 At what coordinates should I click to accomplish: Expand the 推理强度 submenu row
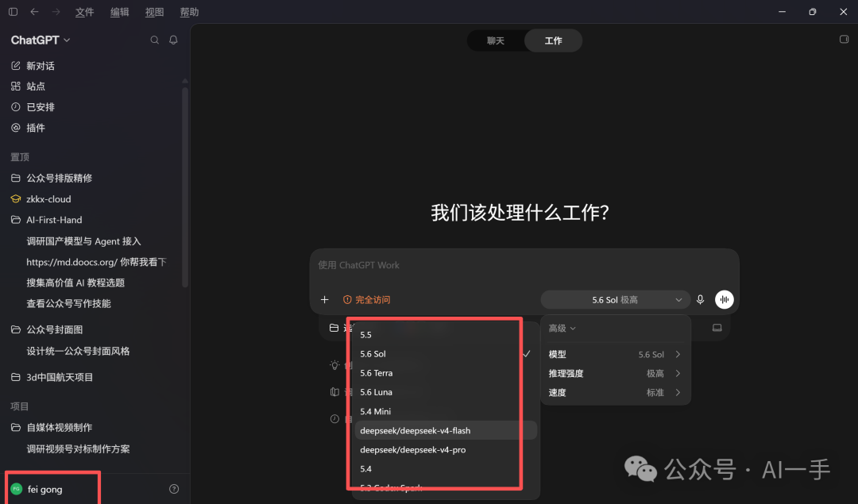615,373
